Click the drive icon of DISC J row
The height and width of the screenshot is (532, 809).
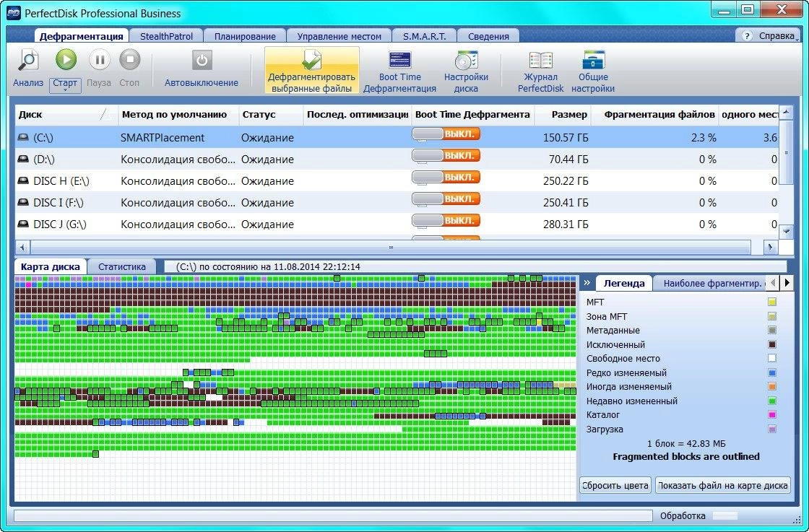(22, 224)
